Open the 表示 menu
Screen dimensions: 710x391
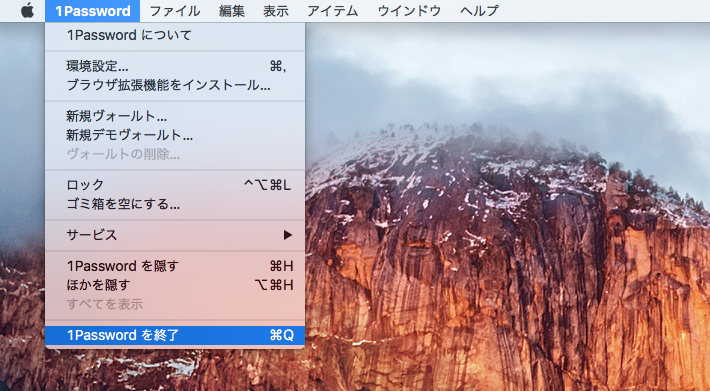(x=276, y=10)
